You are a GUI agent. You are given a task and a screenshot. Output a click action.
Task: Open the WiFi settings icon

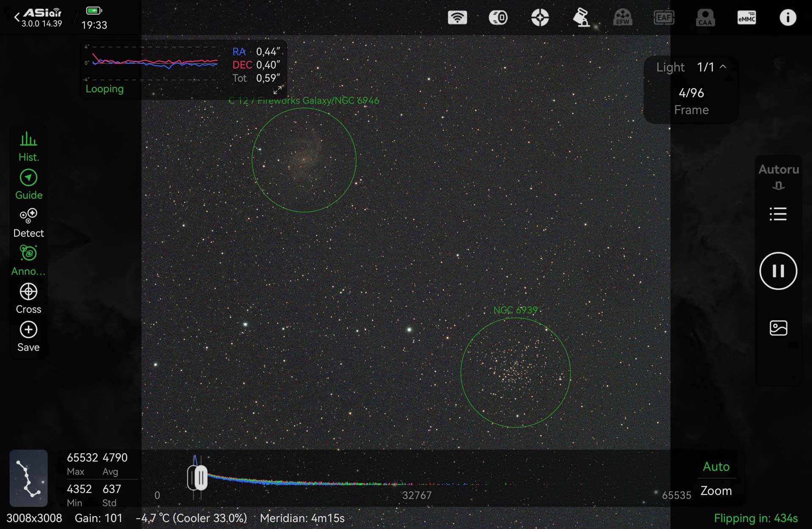(458, 18)
